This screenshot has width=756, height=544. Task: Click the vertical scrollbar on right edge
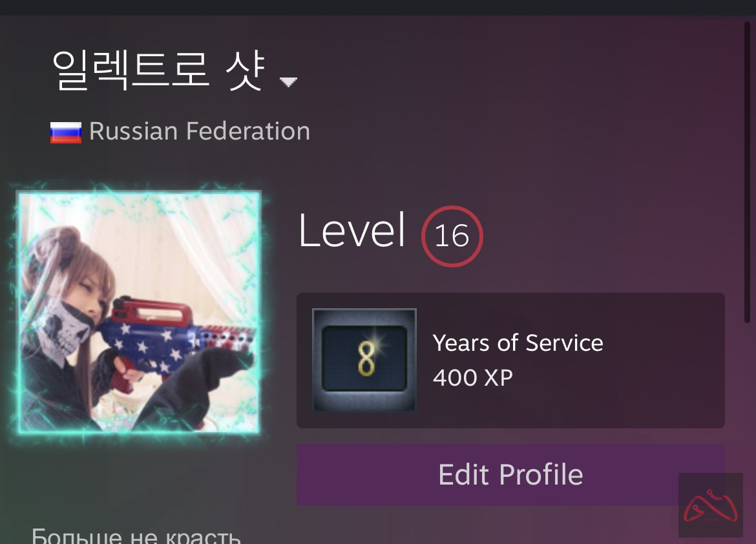[748, 172]
